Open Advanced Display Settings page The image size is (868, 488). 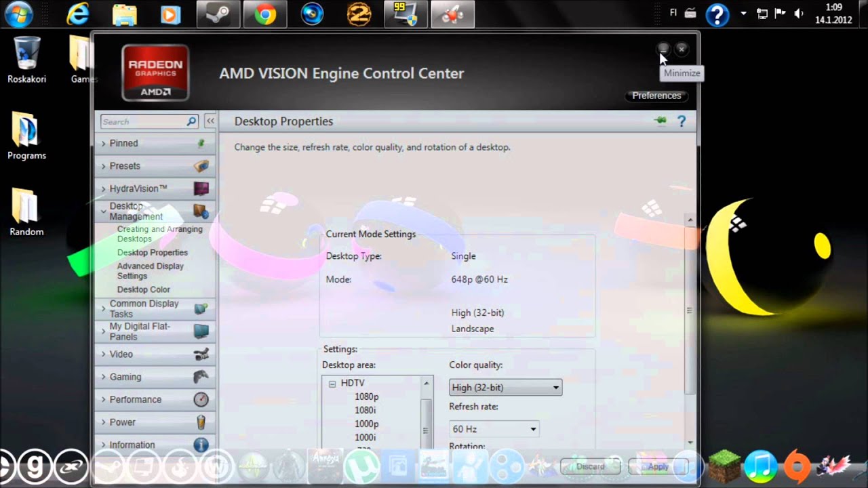point(151,271)
